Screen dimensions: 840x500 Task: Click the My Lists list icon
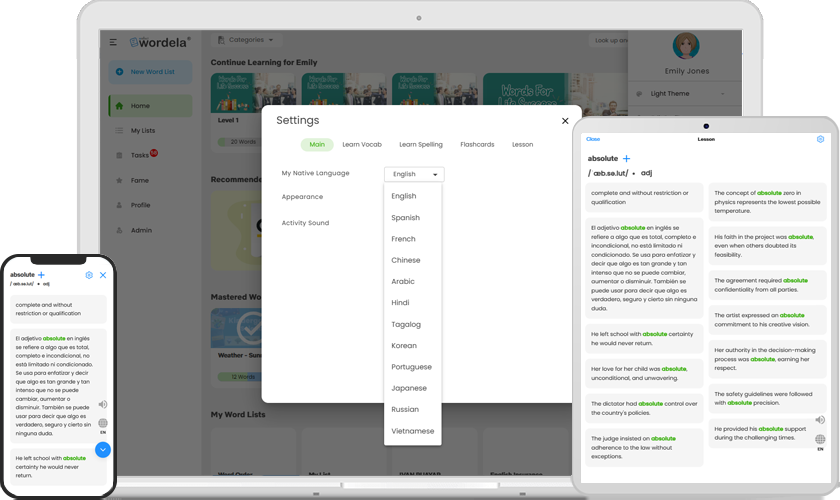point(119,130)
